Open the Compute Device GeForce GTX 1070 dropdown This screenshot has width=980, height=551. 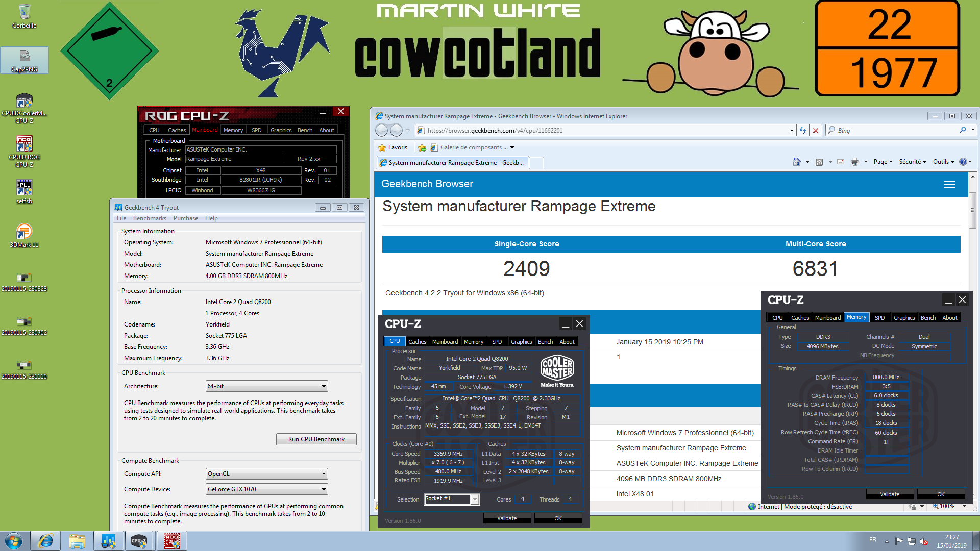click(266, 489)
